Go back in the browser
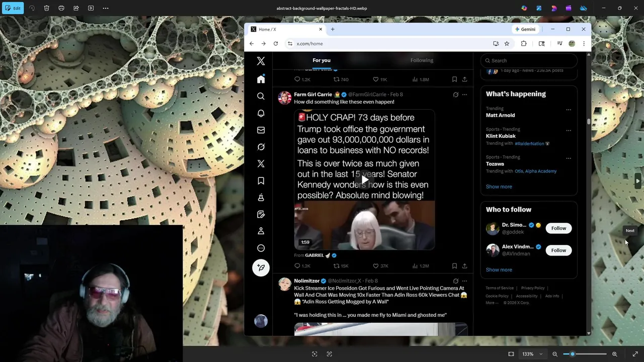Screen dimensions: 644x362 (252, 44)
